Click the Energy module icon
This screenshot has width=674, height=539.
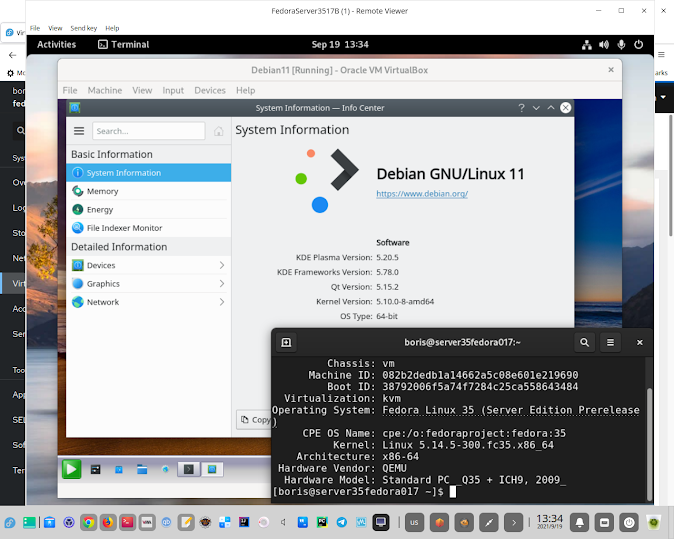[x=77, y=210]
